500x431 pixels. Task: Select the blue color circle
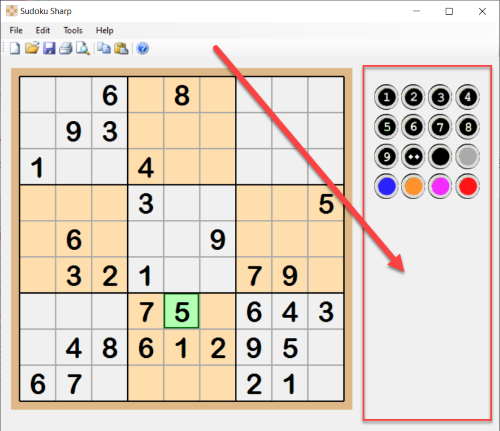pyautogui.click(x=386, y=186)
